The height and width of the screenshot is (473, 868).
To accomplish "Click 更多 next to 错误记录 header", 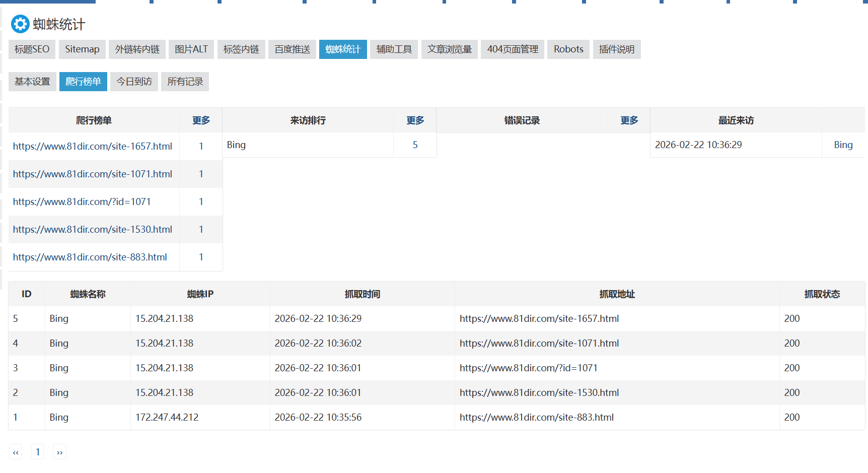I will (x=629, y=120).
